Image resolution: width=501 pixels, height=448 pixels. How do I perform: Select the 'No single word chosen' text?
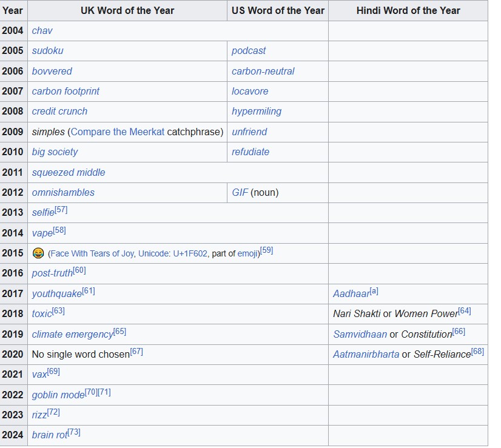(81, 355)
